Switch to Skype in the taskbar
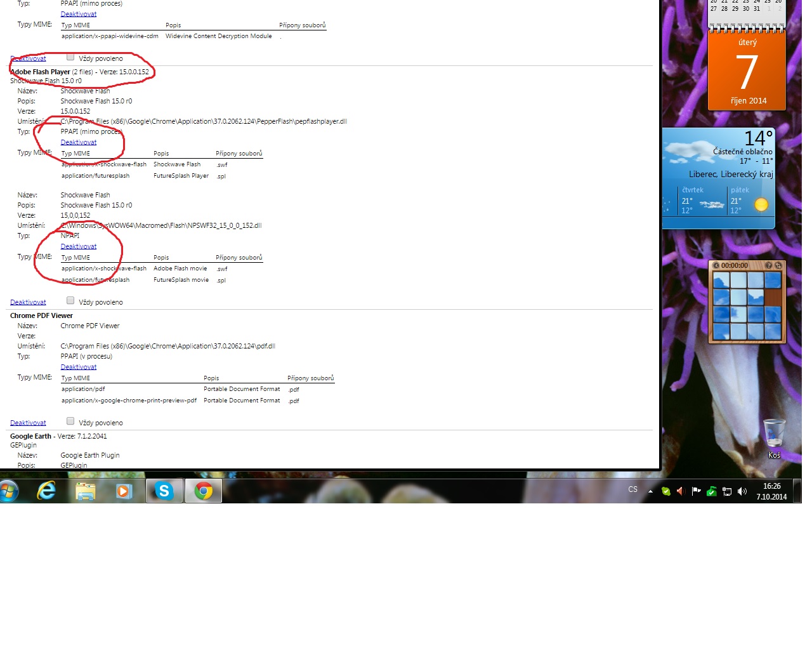 [164, 491]
